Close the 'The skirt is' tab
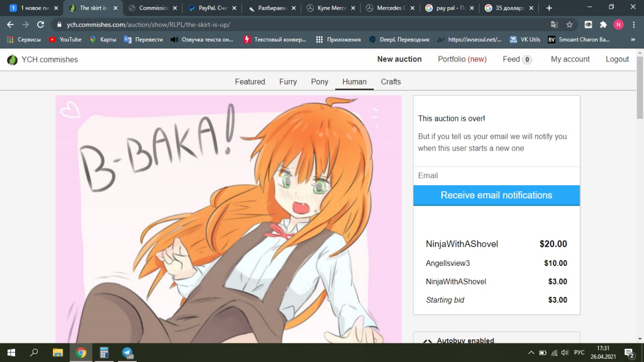 (x=116, y=8)
